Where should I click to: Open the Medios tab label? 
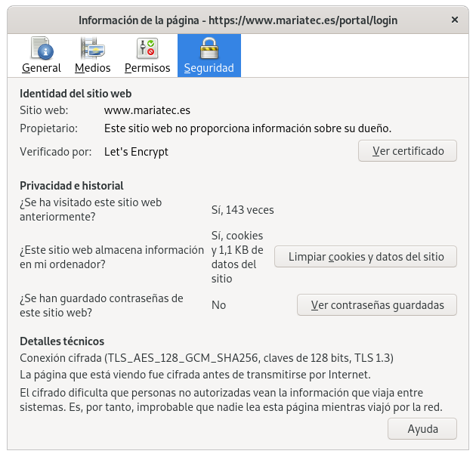point(92,68)
